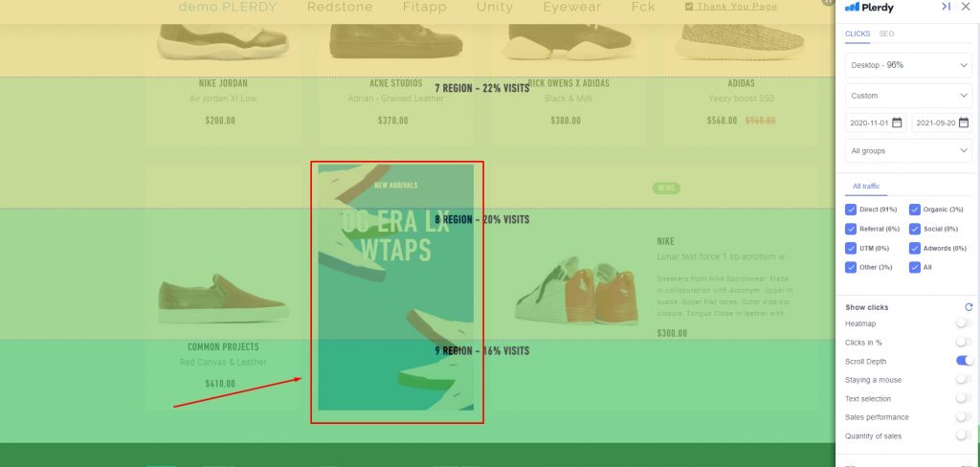Click the Plerdy logo

click(869, 8)
